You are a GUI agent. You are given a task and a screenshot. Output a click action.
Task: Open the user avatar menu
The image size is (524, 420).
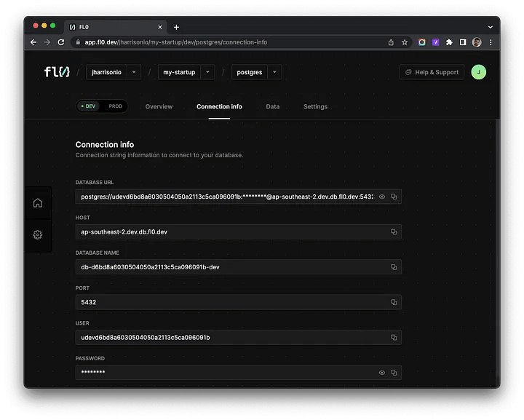pyautogui.click(x=478, y=72)
